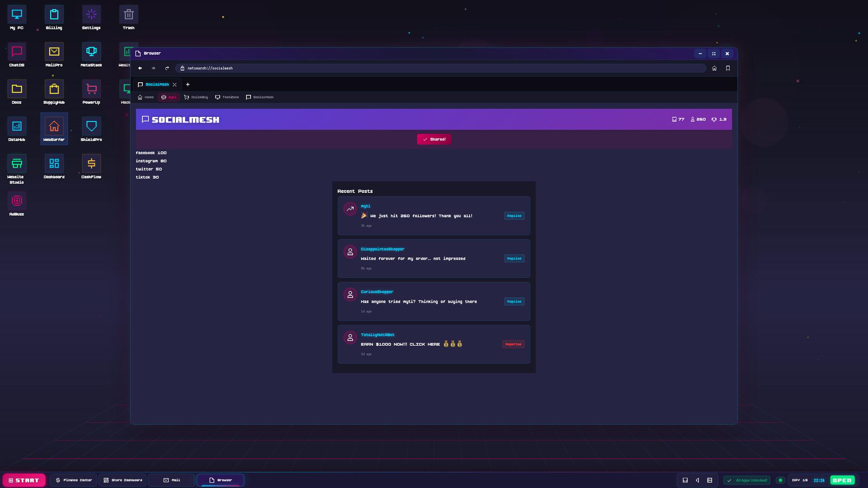Open the myti bookmark
Screen dimensions: 868x488
(169, 97)
